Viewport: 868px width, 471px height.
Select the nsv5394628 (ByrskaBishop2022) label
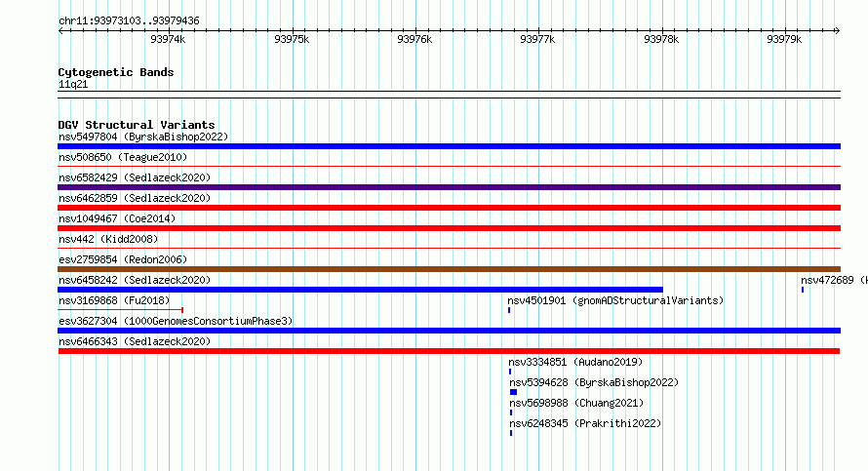click(594, 382)
